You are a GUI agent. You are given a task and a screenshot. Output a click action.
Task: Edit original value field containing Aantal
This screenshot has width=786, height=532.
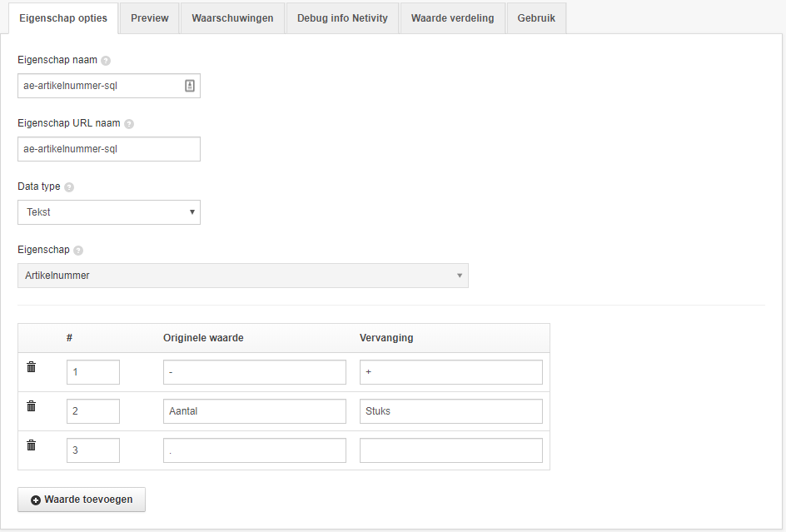tap(255, 411)
